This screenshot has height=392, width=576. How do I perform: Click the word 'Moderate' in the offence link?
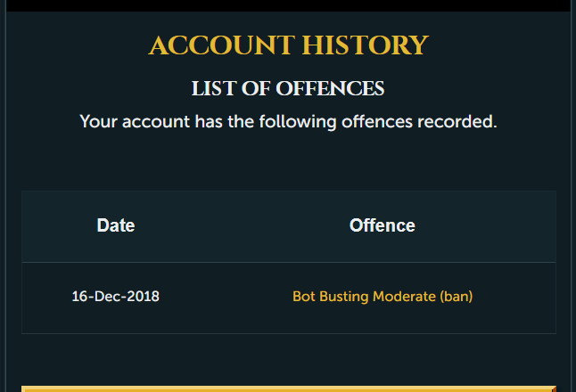404,297
